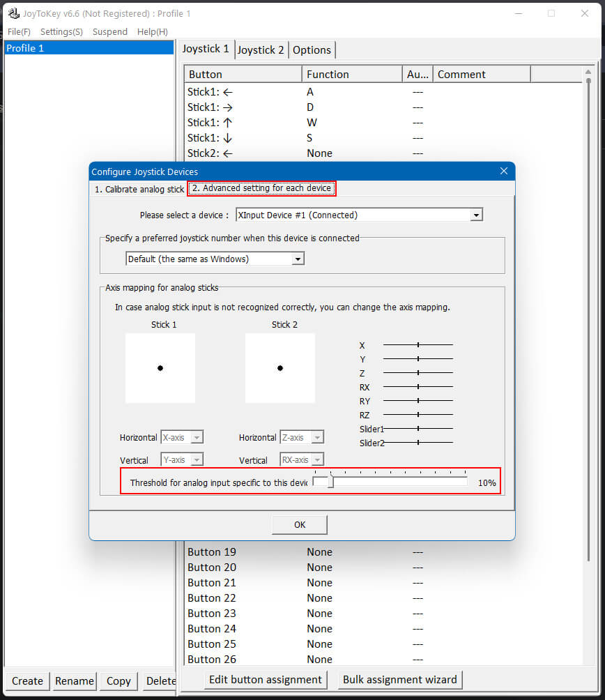This screenshot has height=700, width=605.
Task: Sort by the Button column header
Action: (x=243, y=74)
